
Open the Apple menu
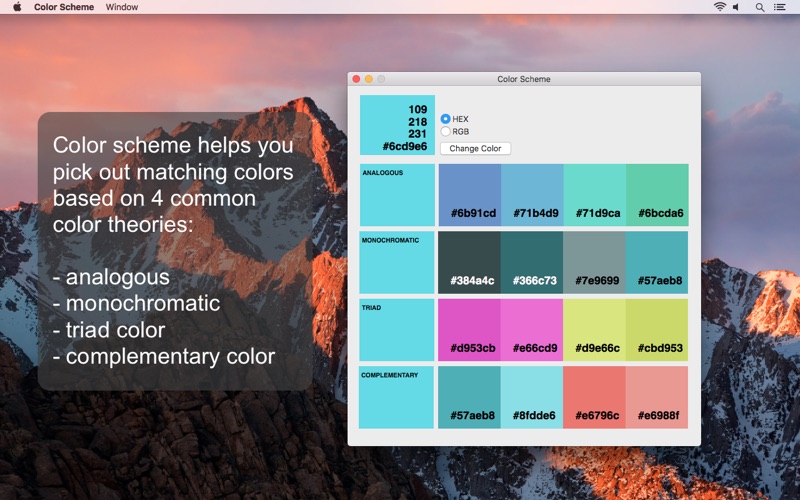[17, 7]
